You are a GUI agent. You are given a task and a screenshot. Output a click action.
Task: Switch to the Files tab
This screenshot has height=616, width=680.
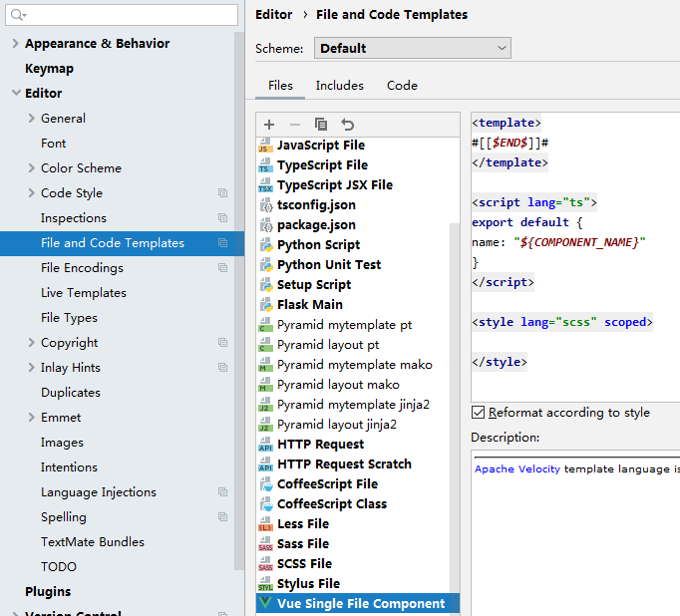coord(280,86)
